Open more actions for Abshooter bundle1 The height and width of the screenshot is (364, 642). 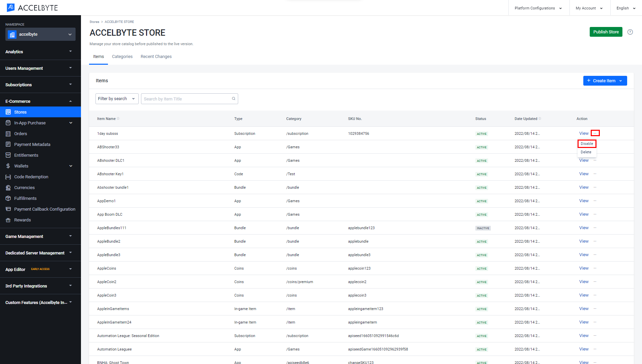595,187
